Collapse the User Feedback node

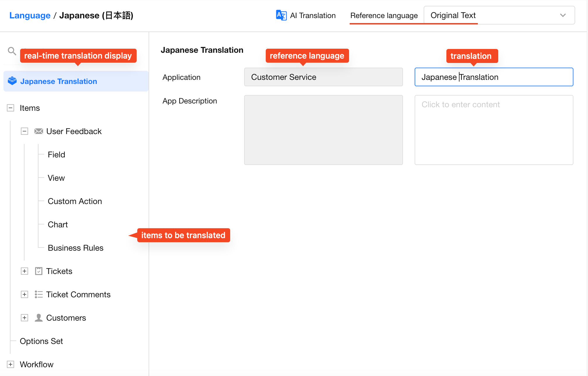pyautogui.click(x=24, y=131)
